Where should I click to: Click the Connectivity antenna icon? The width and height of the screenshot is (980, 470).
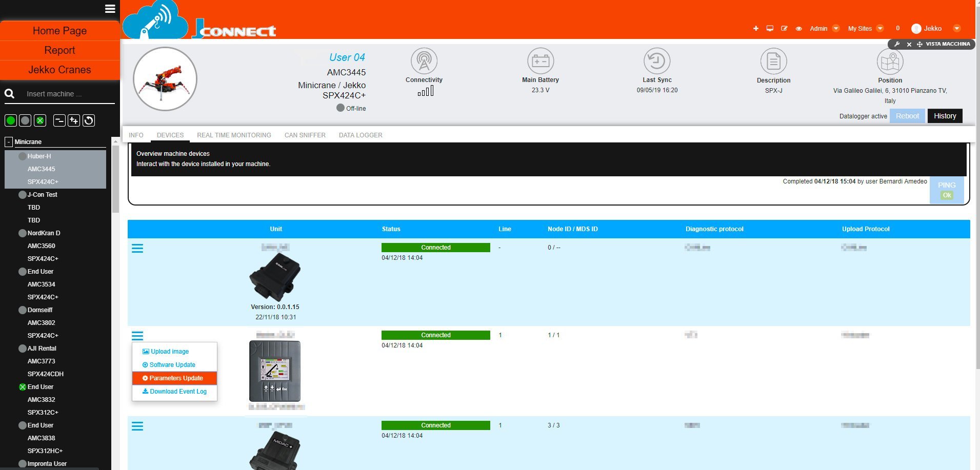pyautogui.click(x=424, y=61)
